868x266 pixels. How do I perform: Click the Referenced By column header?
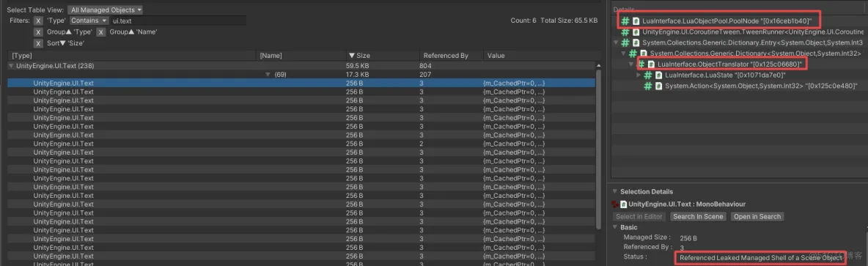(x=451, y=56)
